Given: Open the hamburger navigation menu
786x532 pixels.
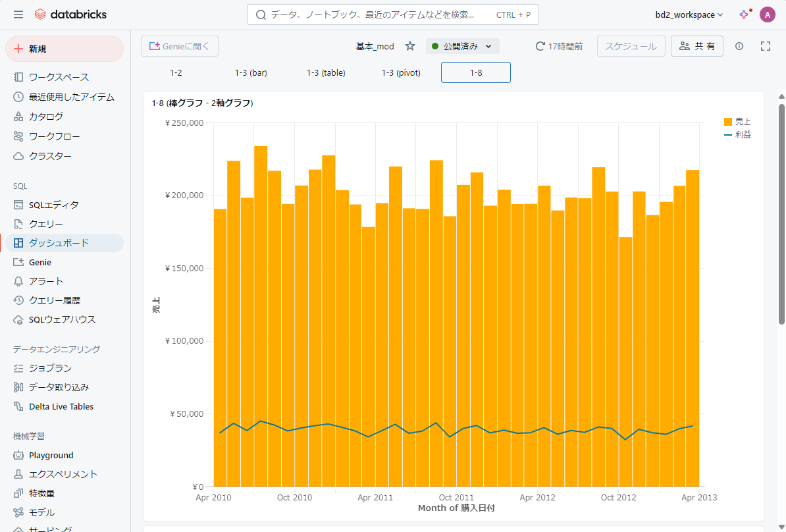Looking at the screenshot, I should 18,14.
